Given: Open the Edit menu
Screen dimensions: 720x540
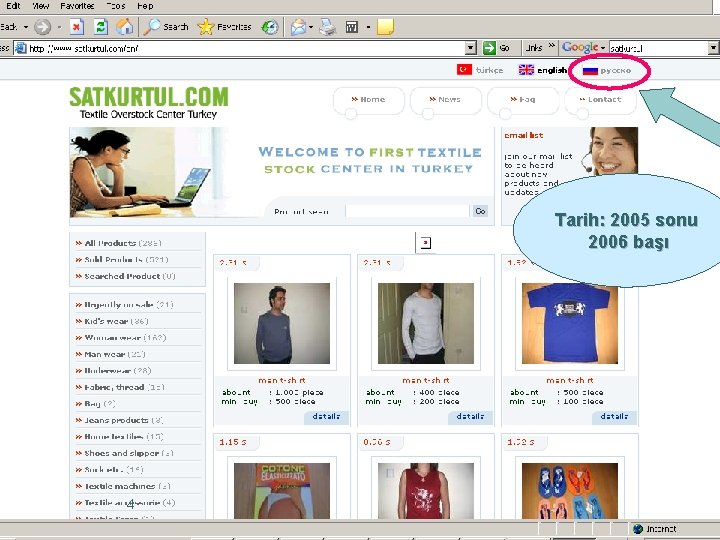Looking at the screenshot, I should point(13,6).
